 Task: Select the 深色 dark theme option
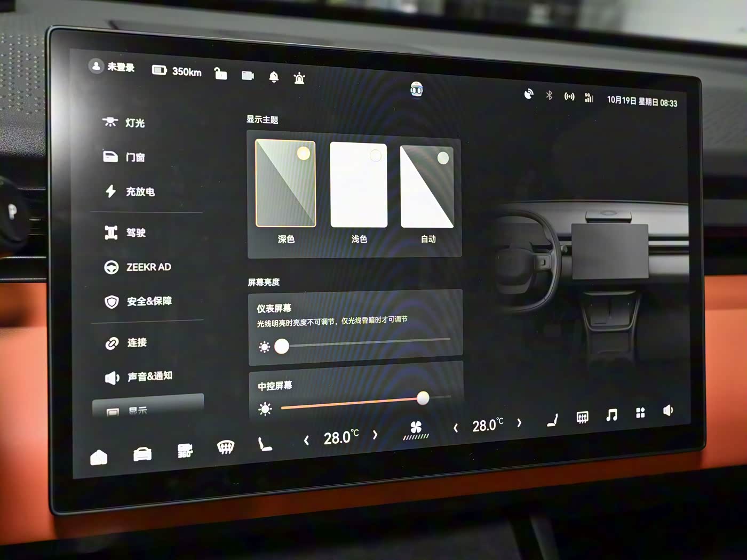click(x=285, y=184)
